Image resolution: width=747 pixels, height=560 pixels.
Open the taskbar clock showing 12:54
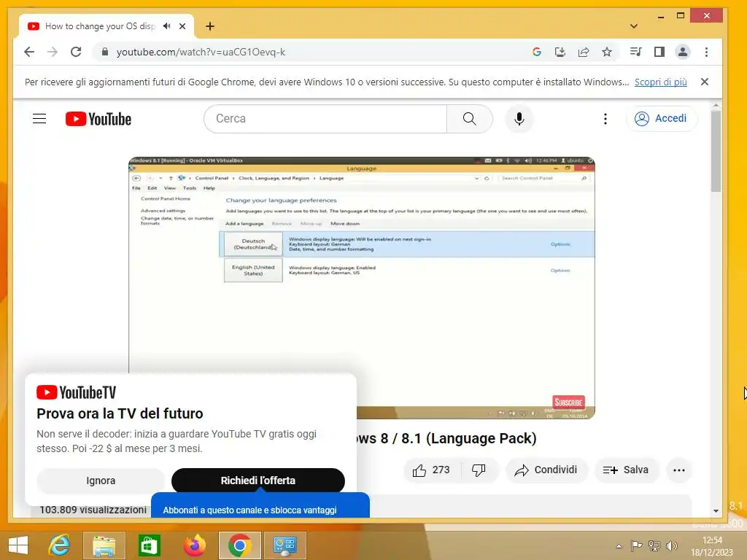click(712, 546)
